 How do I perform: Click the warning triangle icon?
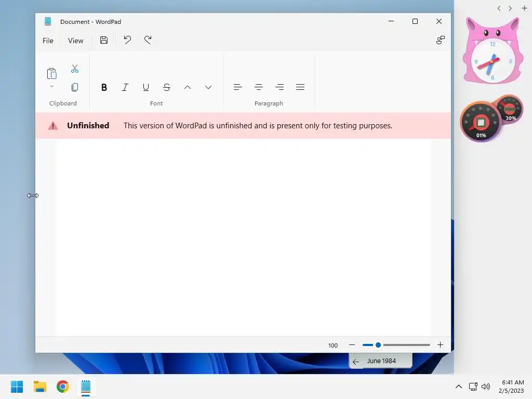pos(53,126)
